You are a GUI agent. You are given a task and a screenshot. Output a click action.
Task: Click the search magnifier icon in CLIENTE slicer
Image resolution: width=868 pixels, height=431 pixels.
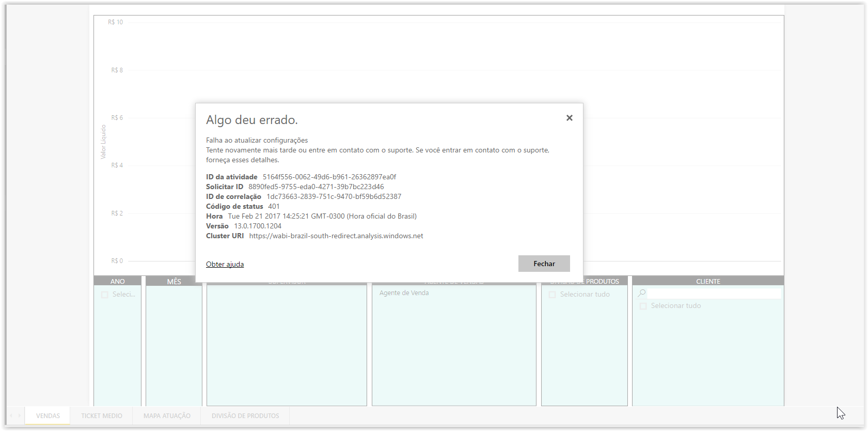(x=642, y=293)
